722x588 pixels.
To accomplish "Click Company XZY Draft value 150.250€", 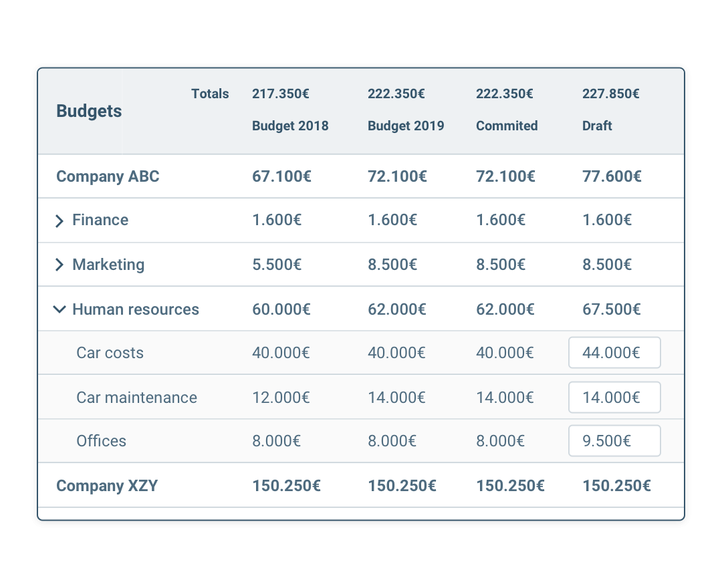I will (616, 485).
